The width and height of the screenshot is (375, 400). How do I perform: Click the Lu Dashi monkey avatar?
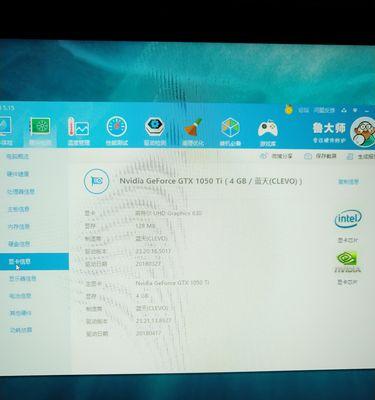pos(363,132)
